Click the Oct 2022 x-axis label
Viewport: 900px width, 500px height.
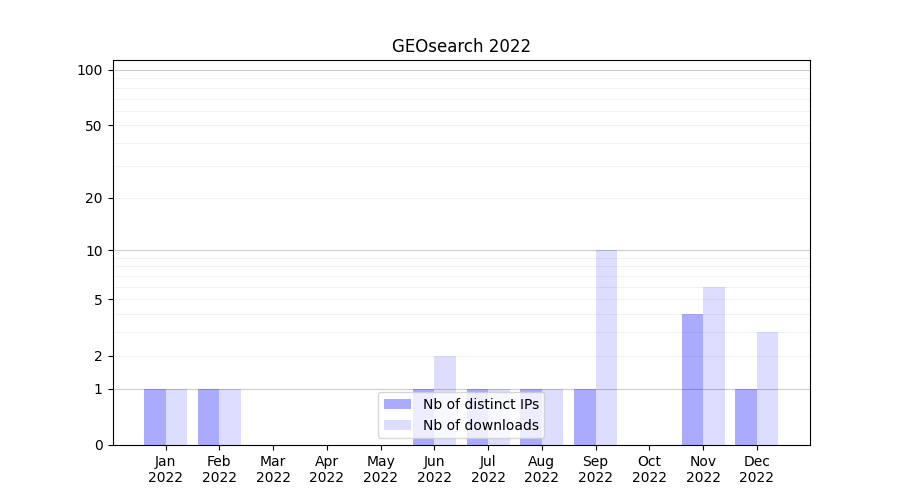point(649,469)
